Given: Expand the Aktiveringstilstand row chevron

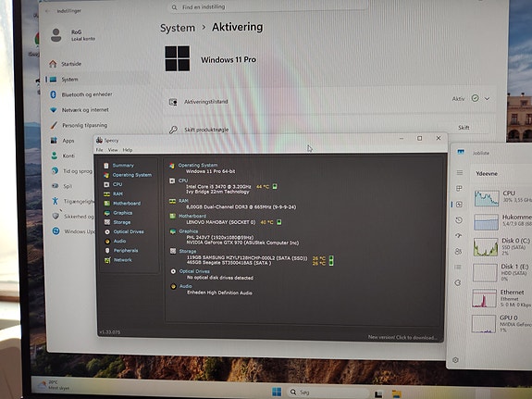Looking at the screenshot, I should [487, 99].
